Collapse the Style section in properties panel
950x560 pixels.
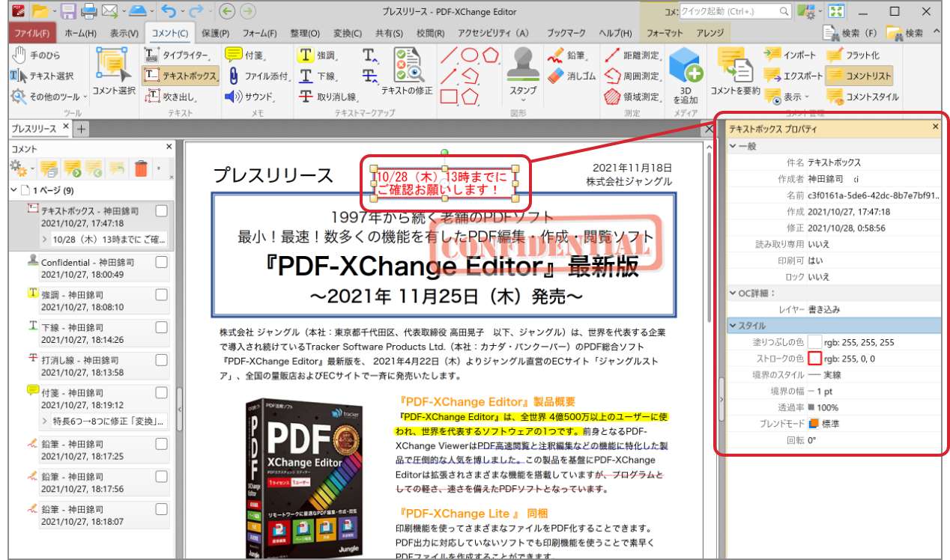point(733,326)
